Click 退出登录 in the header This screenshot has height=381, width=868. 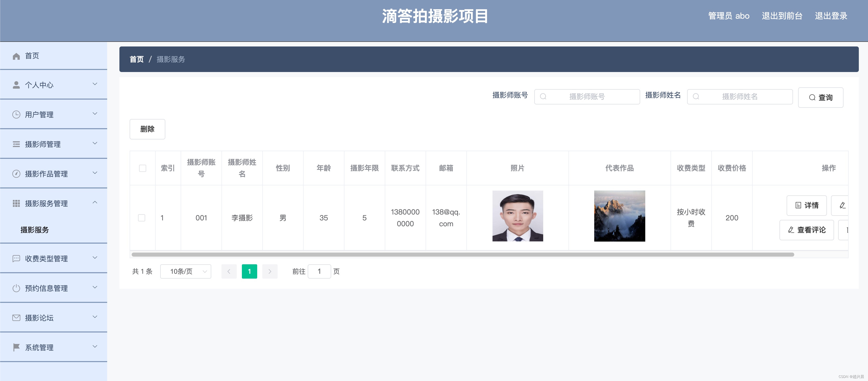click(x=831, y=16)
